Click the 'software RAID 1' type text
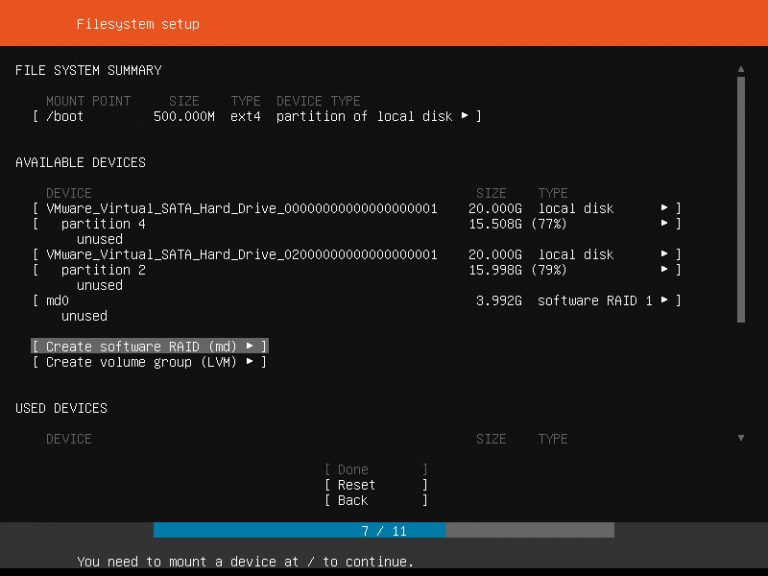The height and width of the screenshot is (576, 768). (x=595, y=301)
